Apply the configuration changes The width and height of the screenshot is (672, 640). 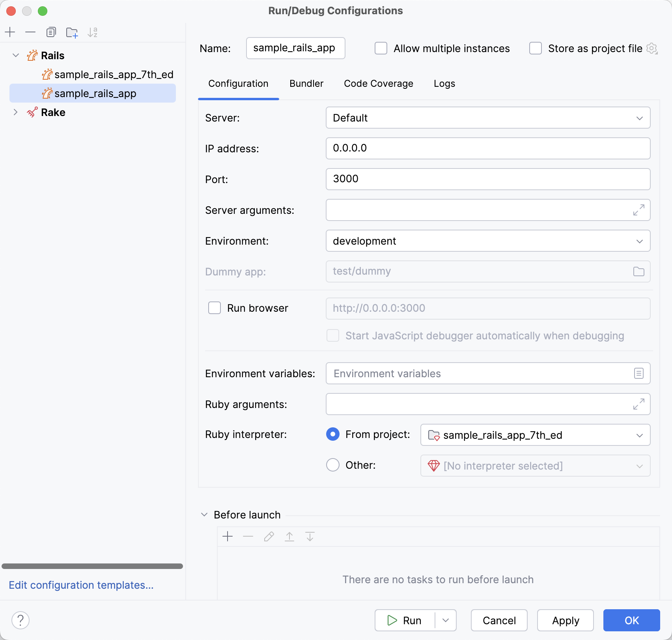565,620
